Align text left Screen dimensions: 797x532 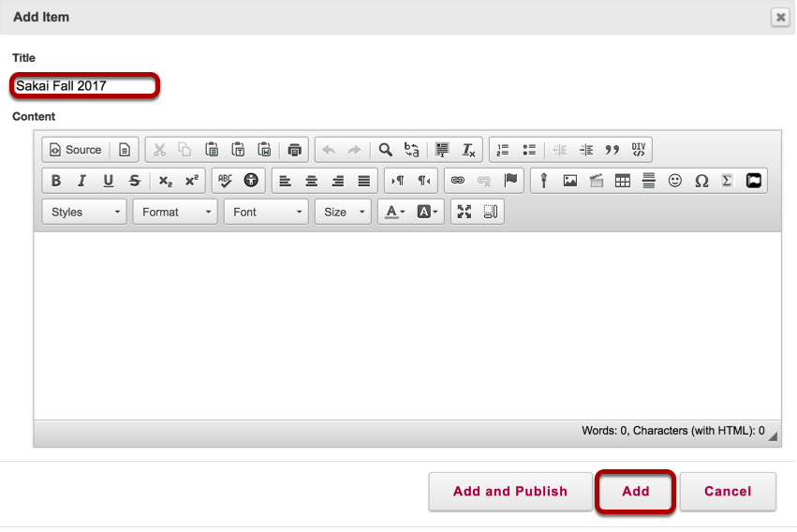(x=285, y=181)
